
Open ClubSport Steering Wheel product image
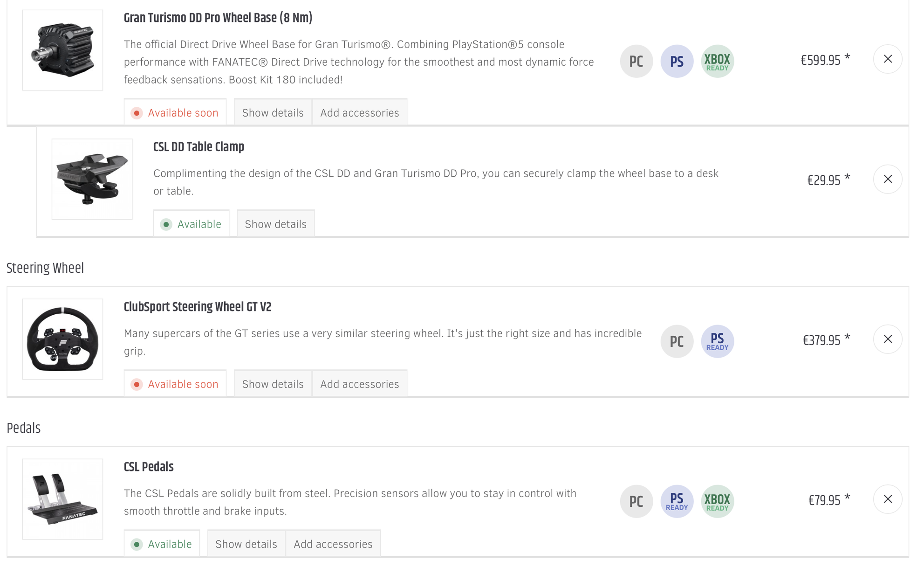pyautogui.click(x=62, y=339)
